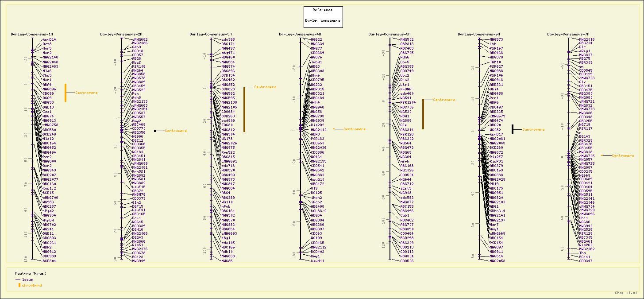Click the locus legend line symbol
The width and height of the screenshot is (644, 299).
pyautogui.click(x=18, y=280)
